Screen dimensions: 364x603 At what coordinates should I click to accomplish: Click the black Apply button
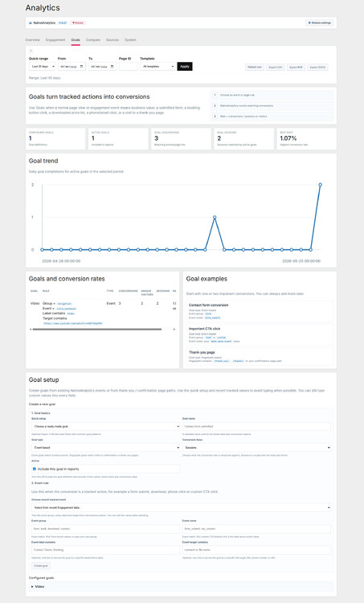(x=185, y=67)
